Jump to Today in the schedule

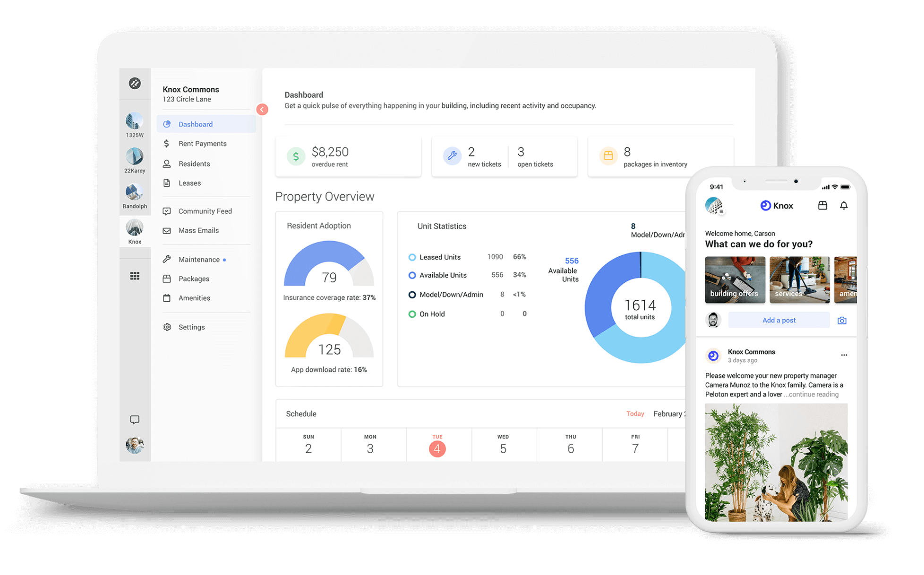tap(635, 413)
